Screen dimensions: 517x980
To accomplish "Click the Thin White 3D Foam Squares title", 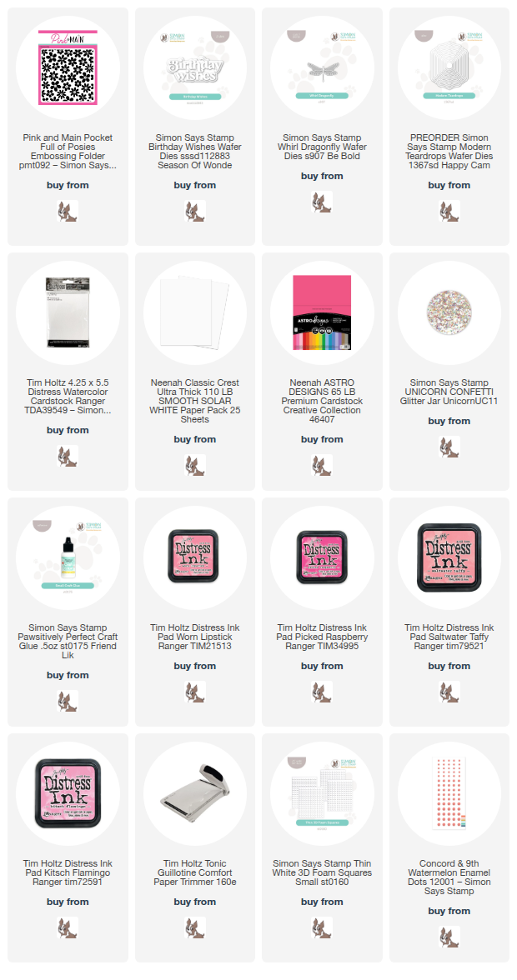I will pyautogui.click(x=322, y=872).
